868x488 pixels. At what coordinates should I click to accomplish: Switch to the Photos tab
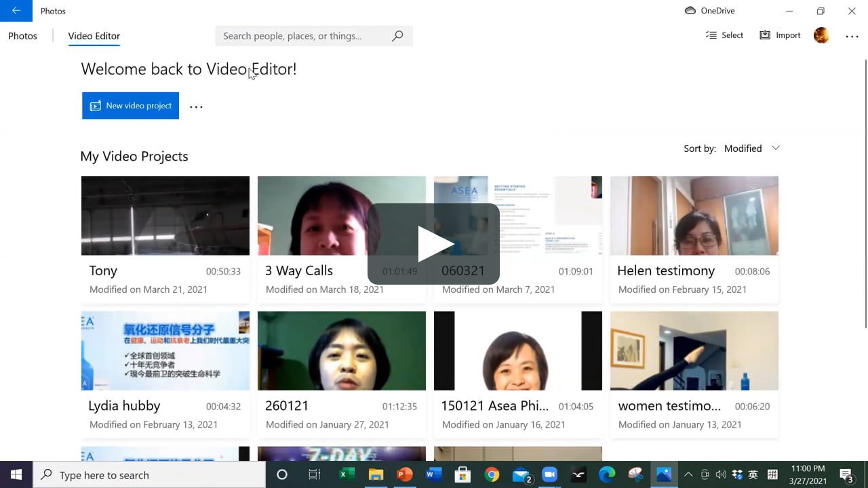click(22, 36)
